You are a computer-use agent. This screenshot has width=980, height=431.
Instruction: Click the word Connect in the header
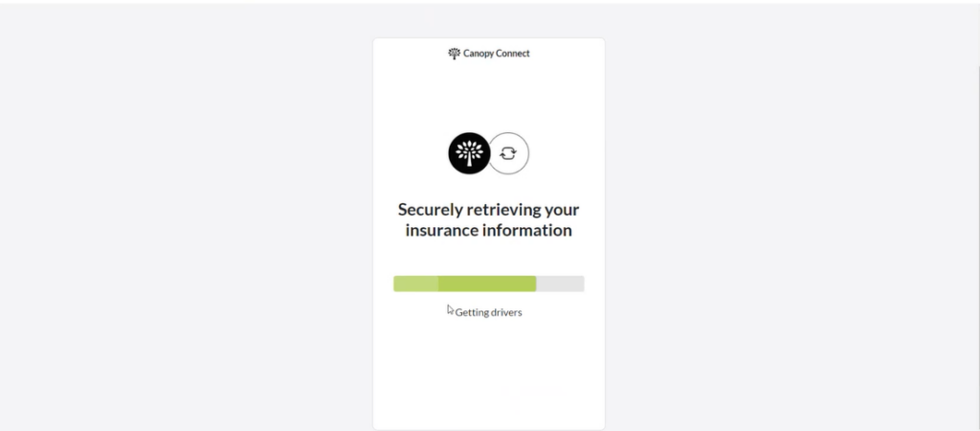coord(513,54)
